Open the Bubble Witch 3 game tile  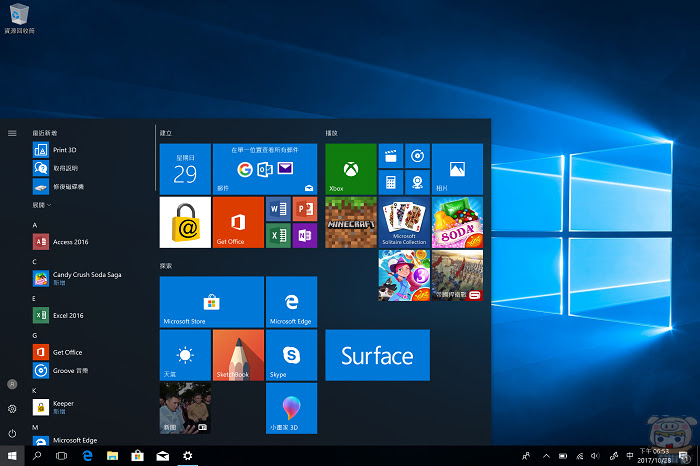click(404, 275)
